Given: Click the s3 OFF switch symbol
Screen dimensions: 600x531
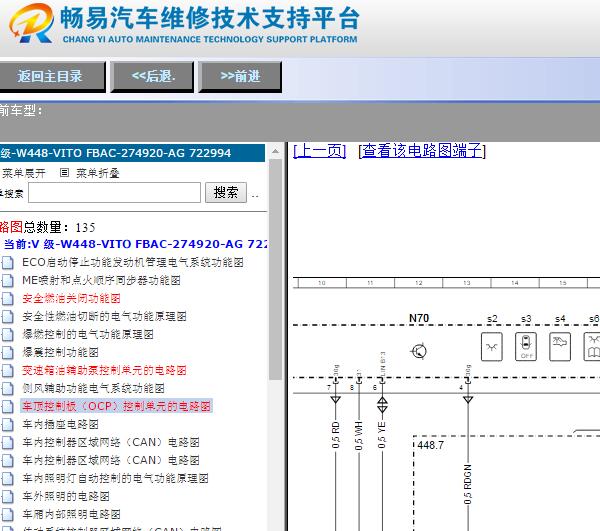Looking at the screenshot, I should pos(526,347).
